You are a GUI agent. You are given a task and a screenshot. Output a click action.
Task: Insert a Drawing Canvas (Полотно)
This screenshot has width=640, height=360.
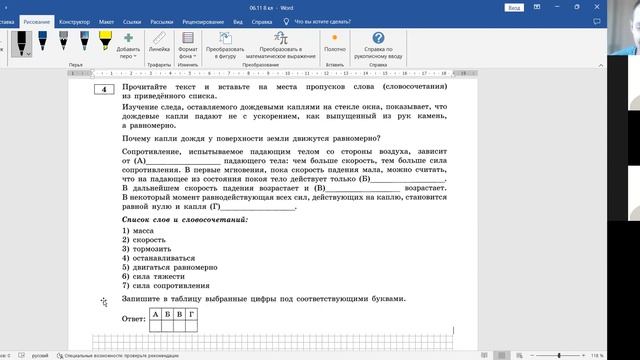tap(335, 42)
